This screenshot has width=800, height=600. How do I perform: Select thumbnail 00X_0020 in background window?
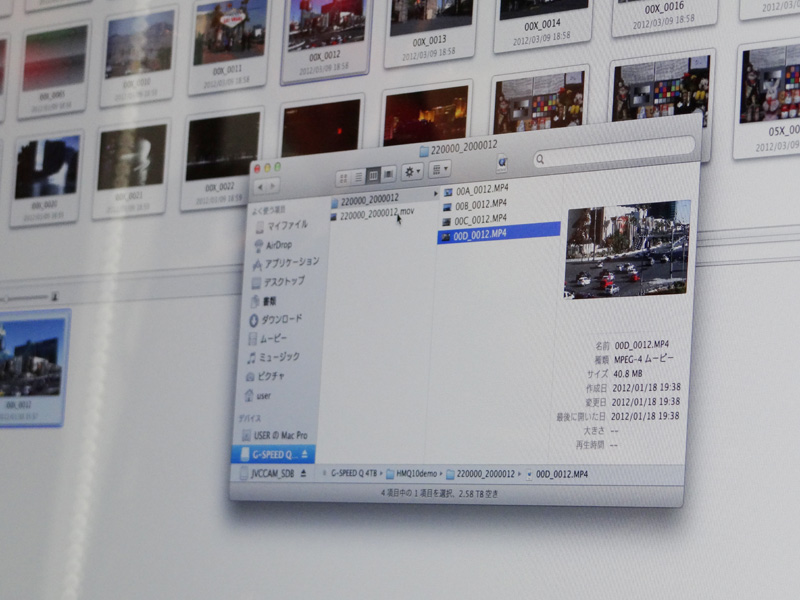click(45, 178)
